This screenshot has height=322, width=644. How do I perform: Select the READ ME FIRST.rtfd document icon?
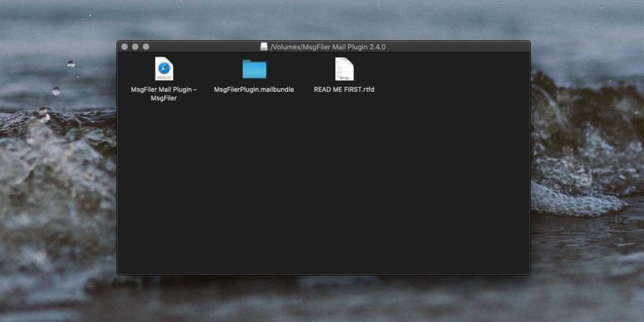click(x=344, y=69)
